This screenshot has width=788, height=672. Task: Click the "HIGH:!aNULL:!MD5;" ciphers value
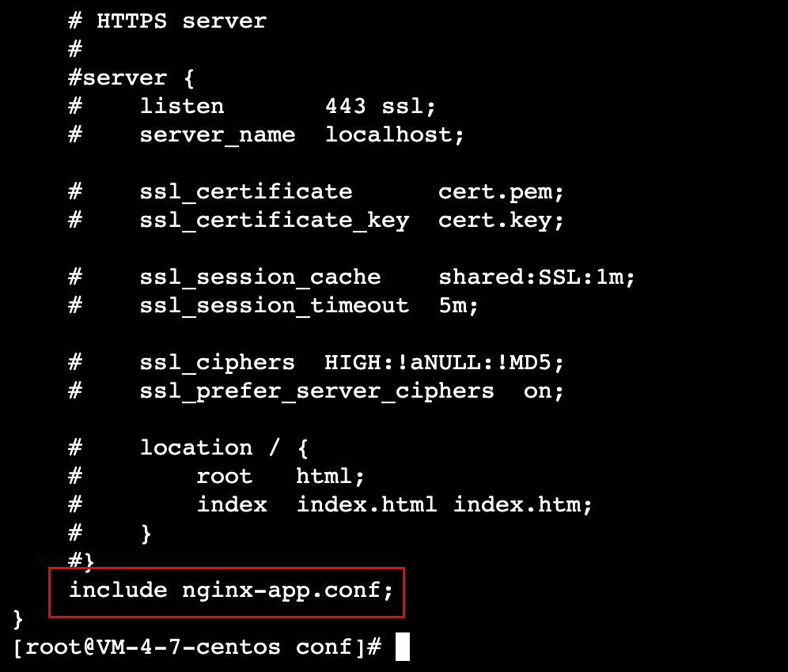coord(444,362)
